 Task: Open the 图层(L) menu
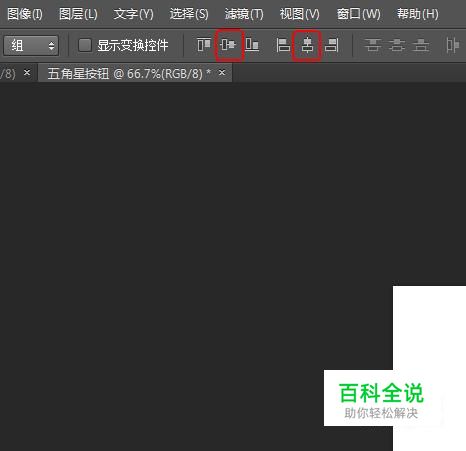(78, 14)
